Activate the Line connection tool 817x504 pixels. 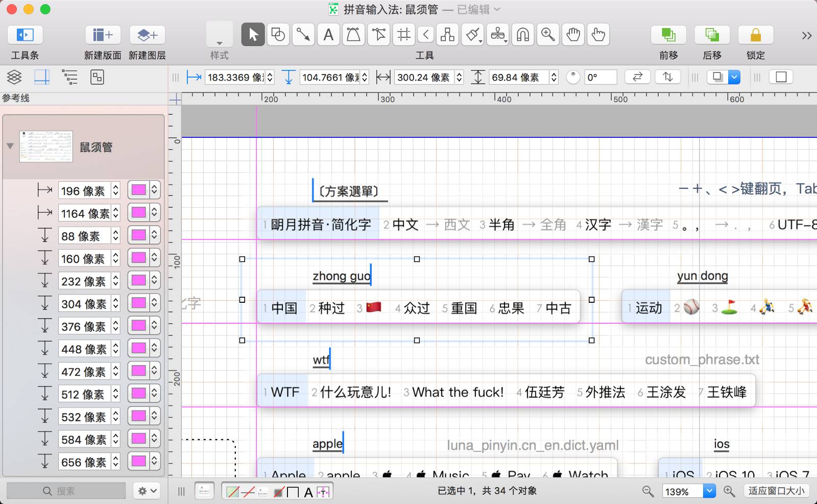click(303, 35)
